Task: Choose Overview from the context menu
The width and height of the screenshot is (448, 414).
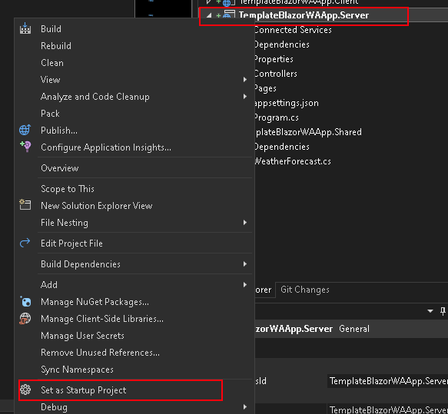Action: pos(60,168)
